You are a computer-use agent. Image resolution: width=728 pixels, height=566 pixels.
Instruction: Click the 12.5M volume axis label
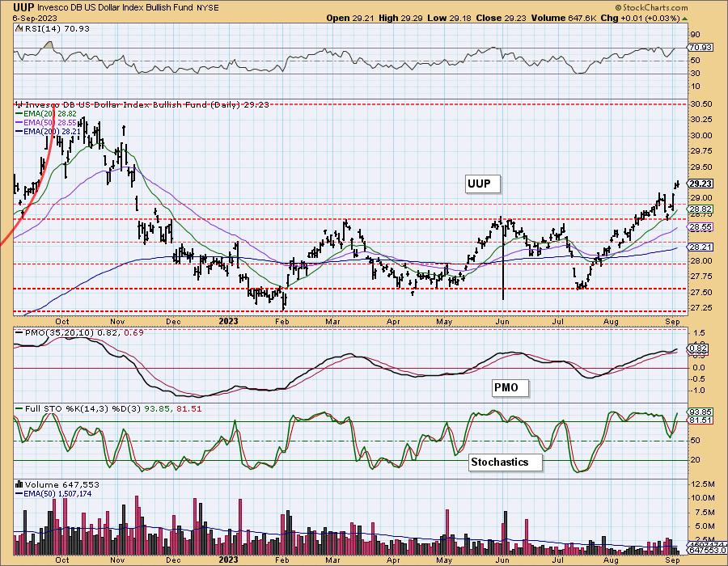click(x=703, y=484)
